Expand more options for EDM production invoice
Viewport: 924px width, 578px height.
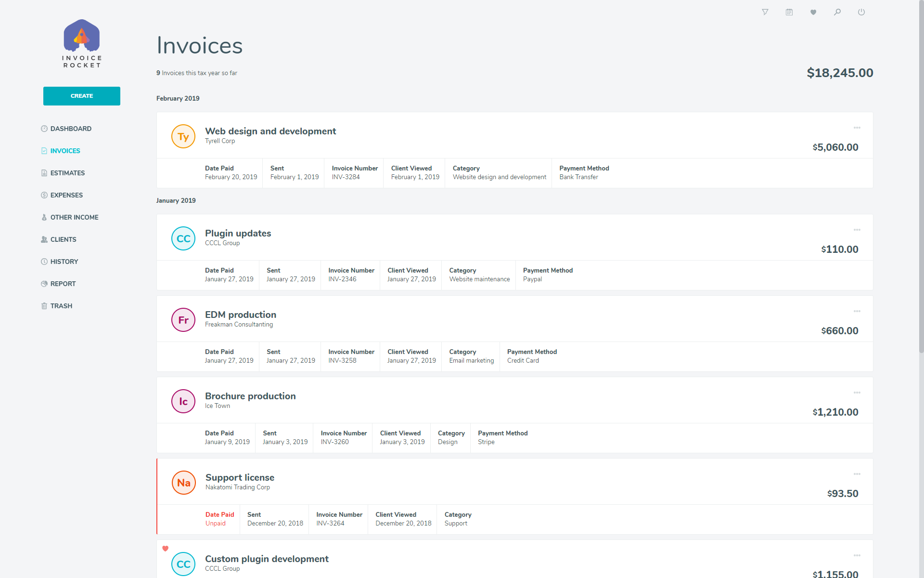pyautogui.click(x=857, y=311)
